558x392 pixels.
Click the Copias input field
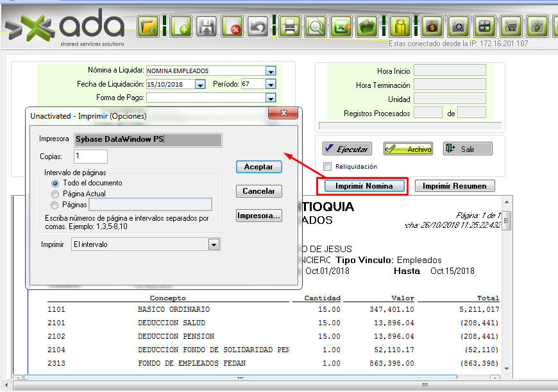pos(90,157)
